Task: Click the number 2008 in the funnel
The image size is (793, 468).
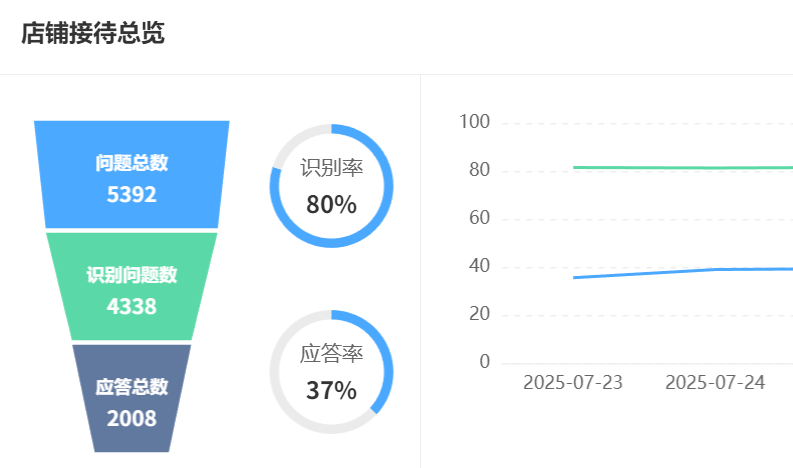Action: pyautogui.click(x=131, y=419)
